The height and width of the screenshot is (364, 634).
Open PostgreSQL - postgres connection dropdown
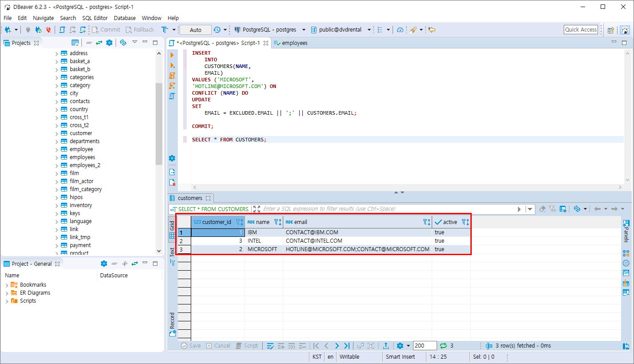pyautogui.click(x=304, y=30)
